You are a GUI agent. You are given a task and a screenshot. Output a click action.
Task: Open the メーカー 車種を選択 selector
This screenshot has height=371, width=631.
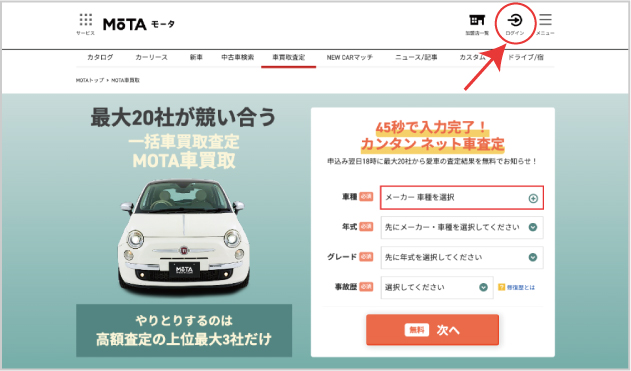[462, 198]
